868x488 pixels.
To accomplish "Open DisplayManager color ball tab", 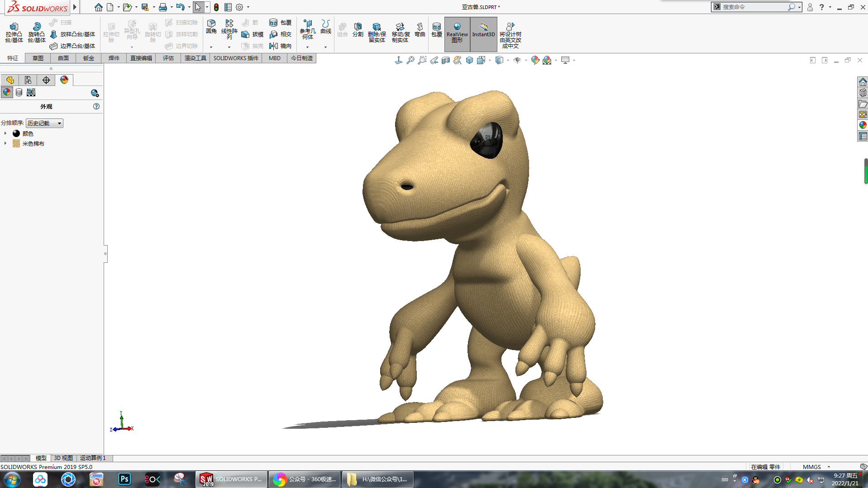I will (64, 80).
